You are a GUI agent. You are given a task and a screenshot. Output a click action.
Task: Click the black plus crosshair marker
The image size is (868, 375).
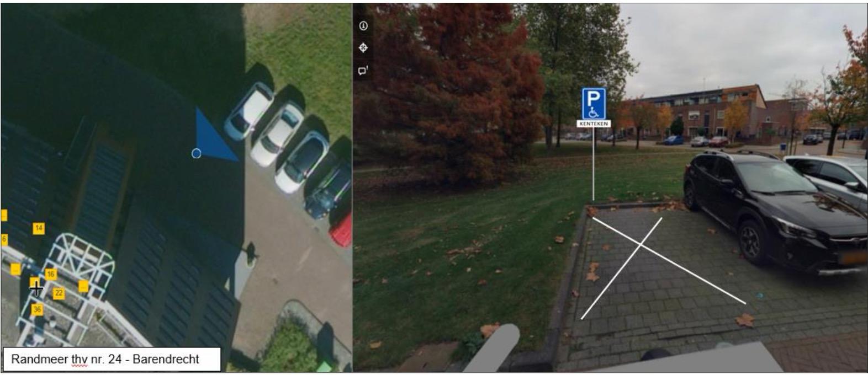click(x=36, y=288)
